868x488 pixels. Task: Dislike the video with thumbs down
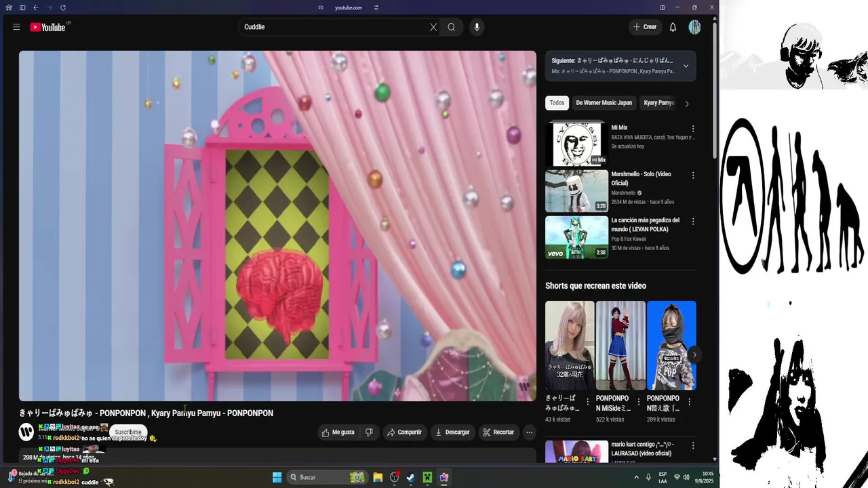[369, 432]
